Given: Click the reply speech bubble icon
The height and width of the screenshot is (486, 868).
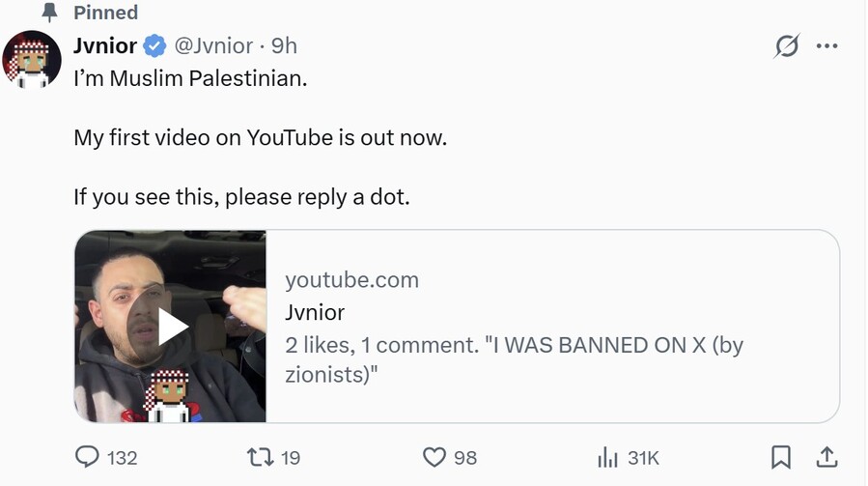Looking at the screenshot, I should pos(87,457).
